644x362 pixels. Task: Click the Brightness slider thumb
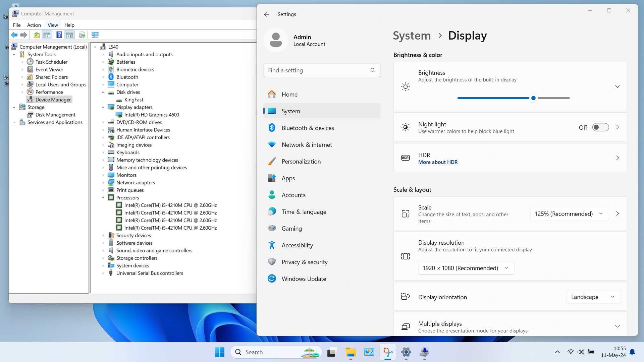point(533,98)
